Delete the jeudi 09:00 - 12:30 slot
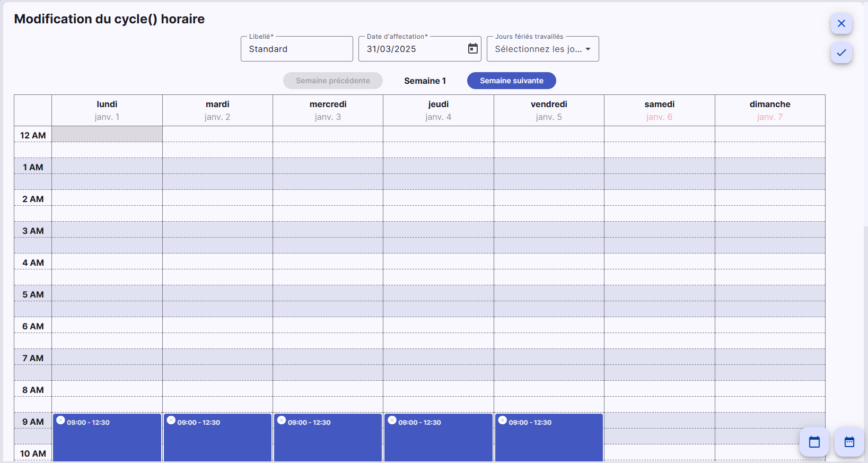The height and width of the screenshot is (463, 868). tap(392, 420)
